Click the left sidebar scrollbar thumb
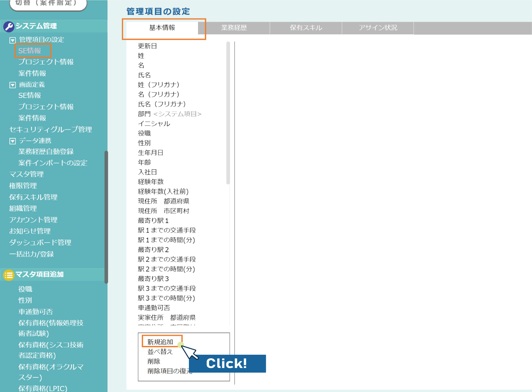Image resolution: width=532 pixels, height=392 pixels. (106, 217)
